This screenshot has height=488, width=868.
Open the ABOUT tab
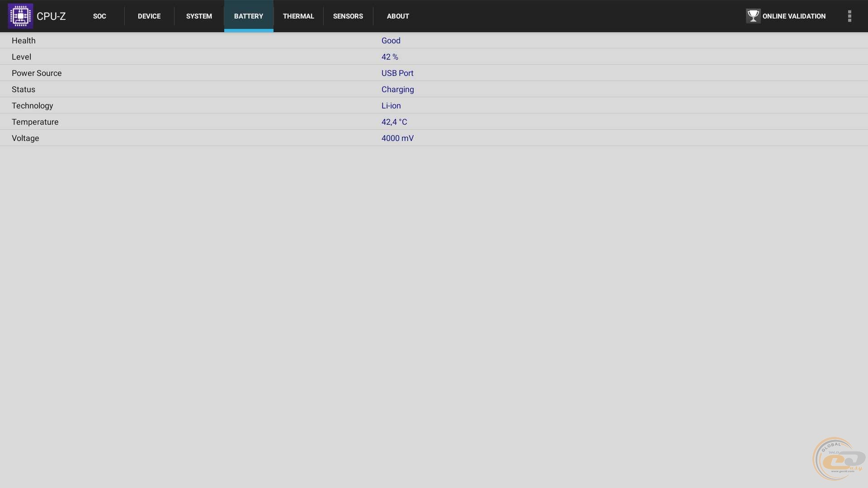point(398,16)
